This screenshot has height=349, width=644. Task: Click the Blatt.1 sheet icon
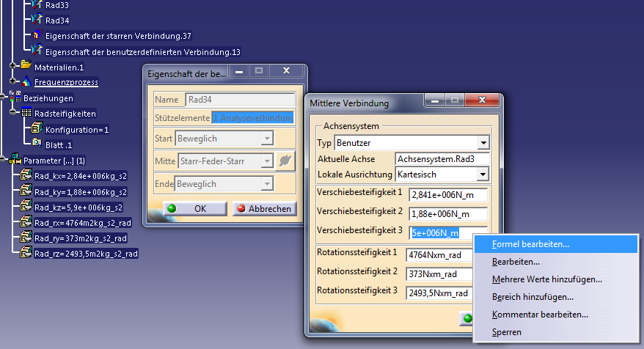[x=37, y=143]
